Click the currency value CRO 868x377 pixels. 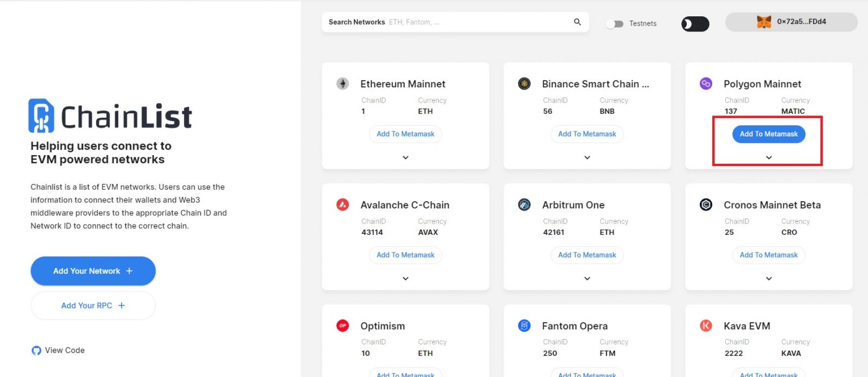coord(789,232)
